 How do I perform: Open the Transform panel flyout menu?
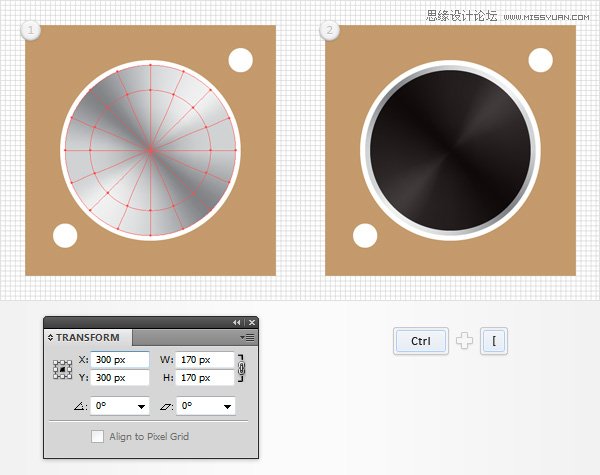[248, 338]
